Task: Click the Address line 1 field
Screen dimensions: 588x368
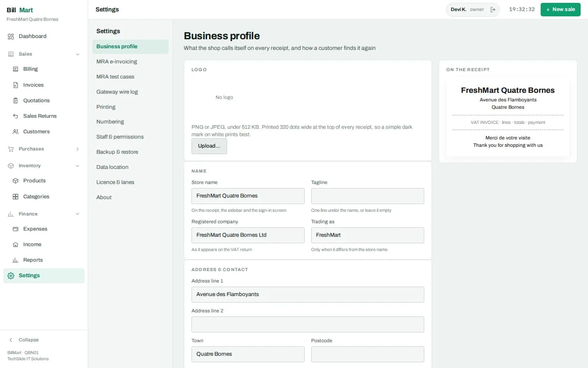Action: point(308,294)
